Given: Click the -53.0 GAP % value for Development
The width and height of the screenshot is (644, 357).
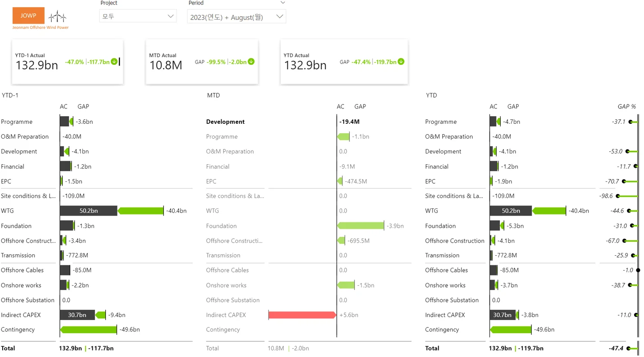Looking at the screenshot, I should coord(615,151).
